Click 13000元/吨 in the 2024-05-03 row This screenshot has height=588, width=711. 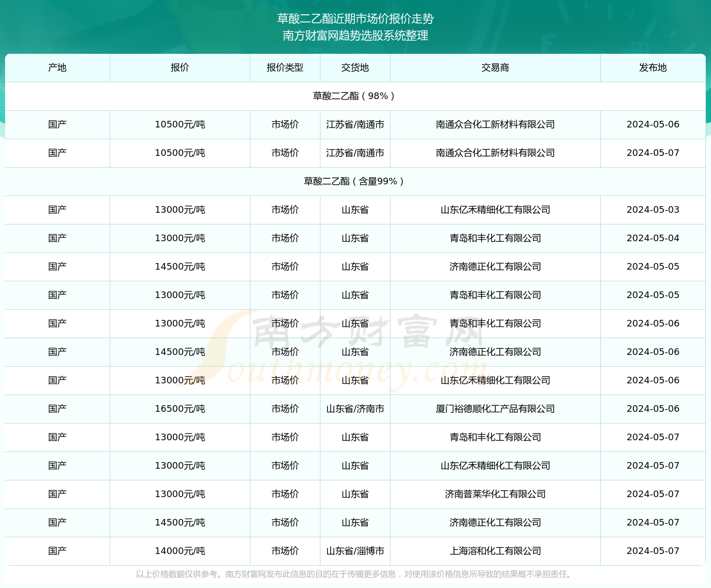[x=180, y=210]
